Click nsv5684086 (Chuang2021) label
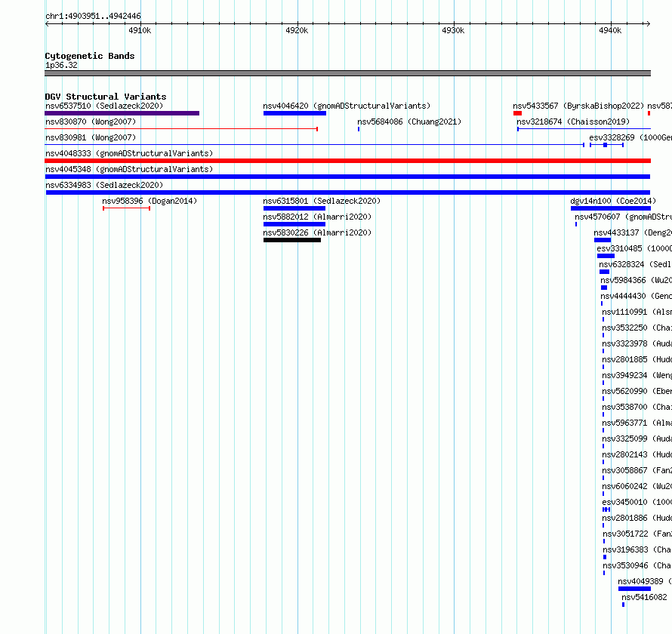The width and height of the screenshot is (672, 634). 409,122
